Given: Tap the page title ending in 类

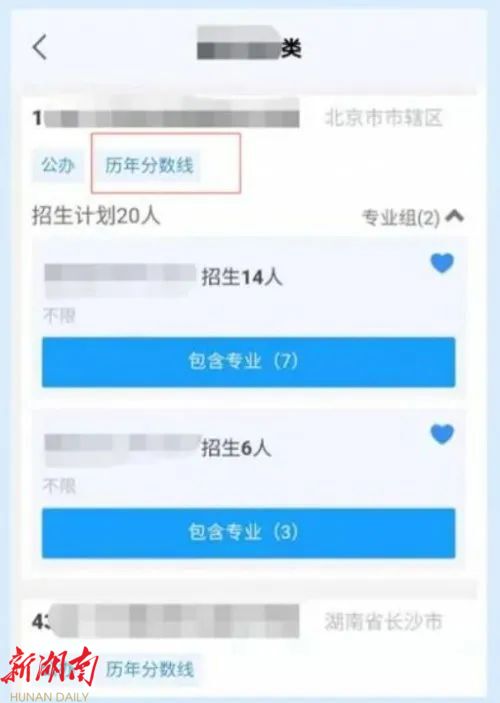Looking at the screenshot, I should coord(249,43).
